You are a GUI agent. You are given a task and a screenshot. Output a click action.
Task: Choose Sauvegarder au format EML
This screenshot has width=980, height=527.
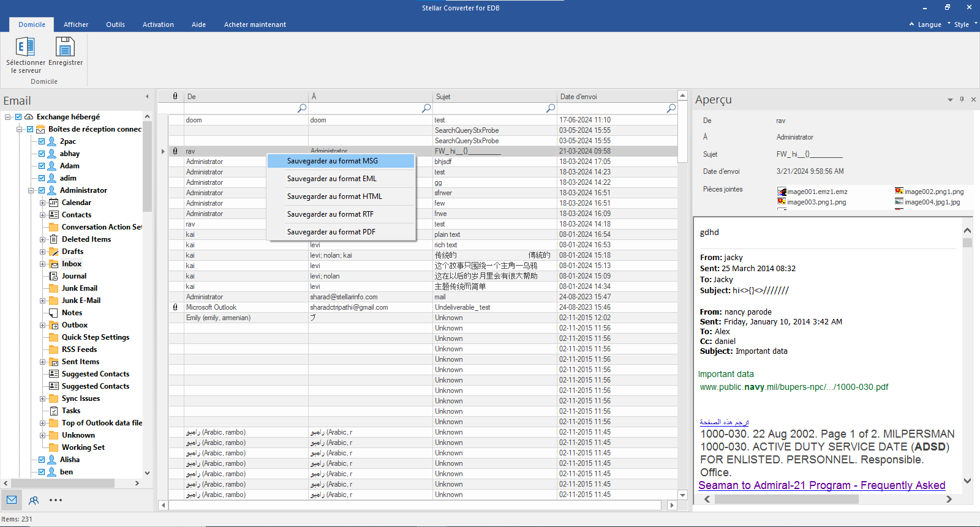pyautogui.click(x=341, y=179)
